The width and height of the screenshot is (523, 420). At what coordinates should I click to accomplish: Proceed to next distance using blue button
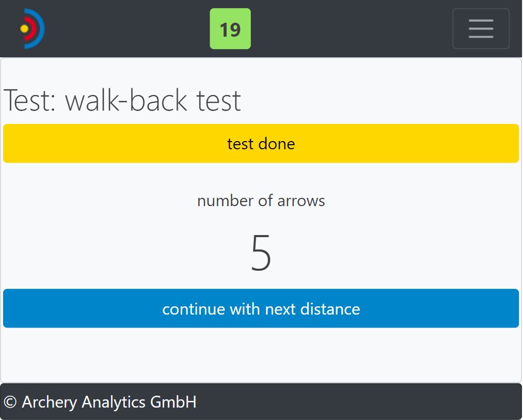click(261, 308)
